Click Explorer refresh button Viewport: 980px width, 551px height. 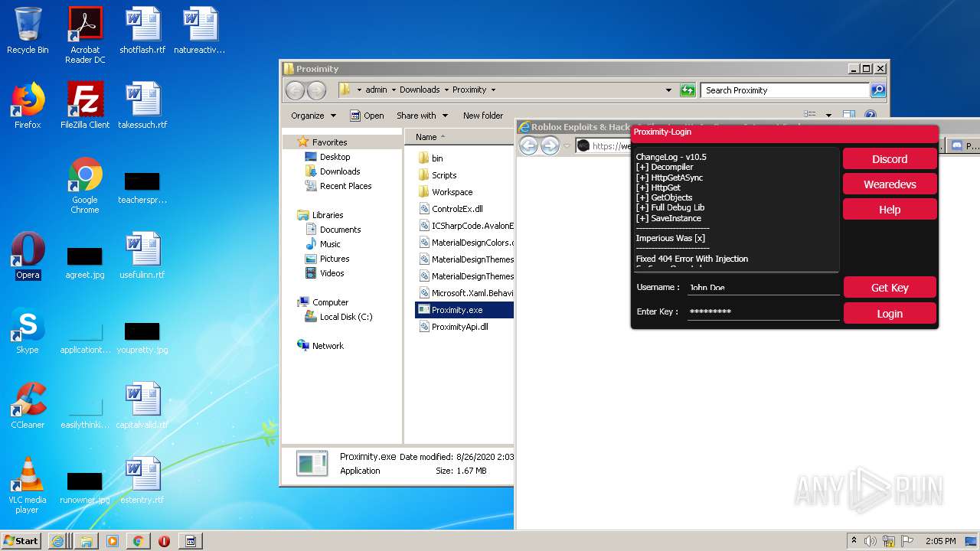point(687,90)
